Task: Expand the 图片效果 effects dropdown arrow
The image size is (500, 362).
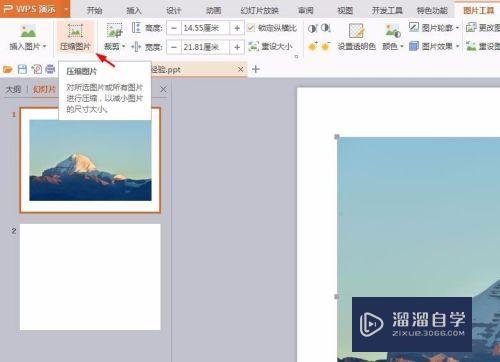Action: point(458,46)
